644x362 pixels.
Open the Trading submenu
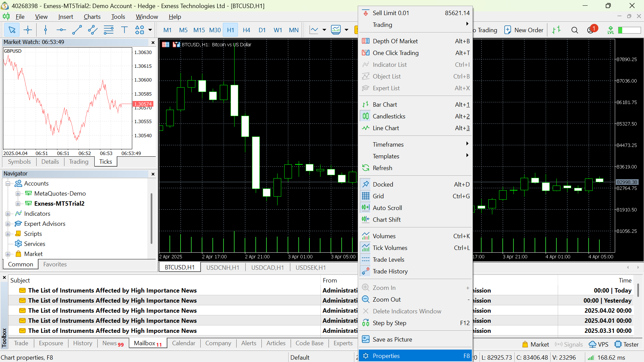[415, 24]
